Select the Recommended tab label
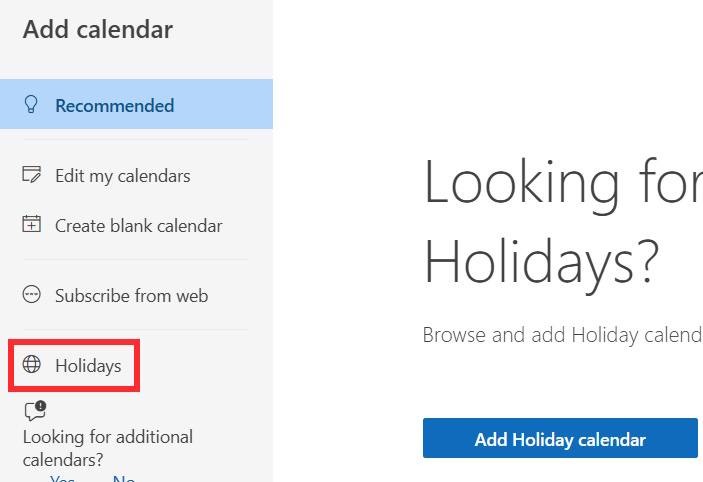703x482 pixels. coord(114,105)
